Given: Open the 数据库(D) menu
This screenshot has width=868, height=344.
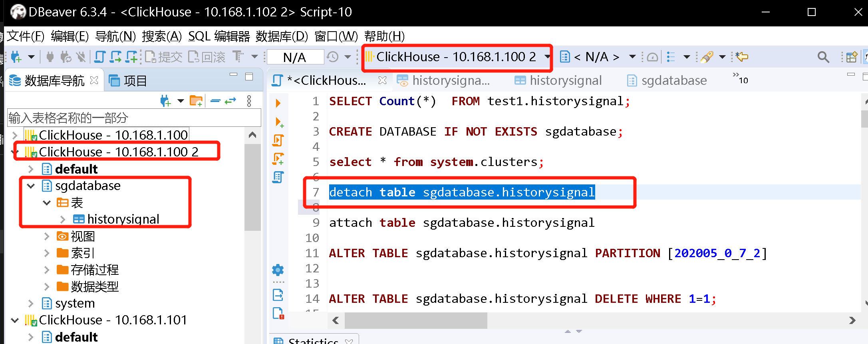Looking at the screenshot, I should click(282, 36).
